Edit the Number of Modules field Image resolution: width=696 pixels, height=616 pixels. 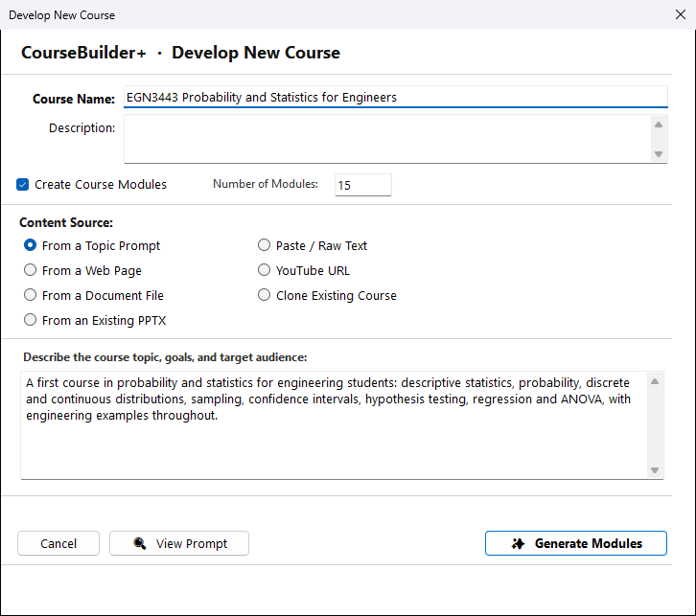[x=363, y=185]
